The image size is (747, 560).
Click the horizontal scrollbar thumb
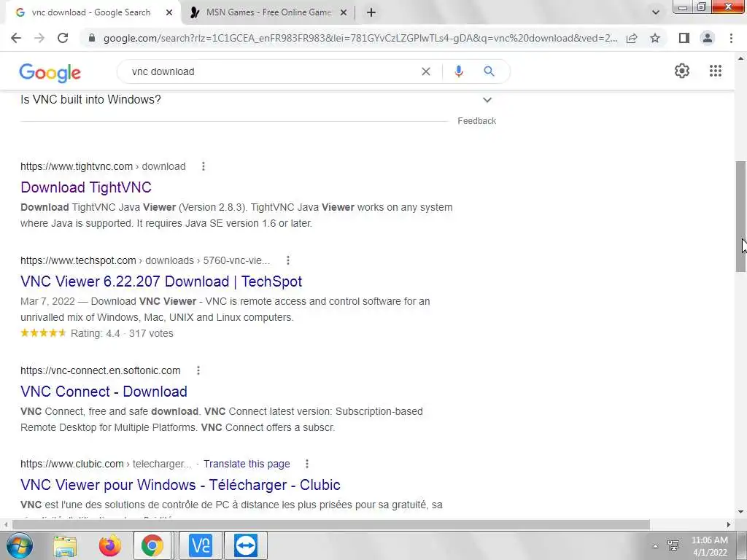[x=330, y=524]
